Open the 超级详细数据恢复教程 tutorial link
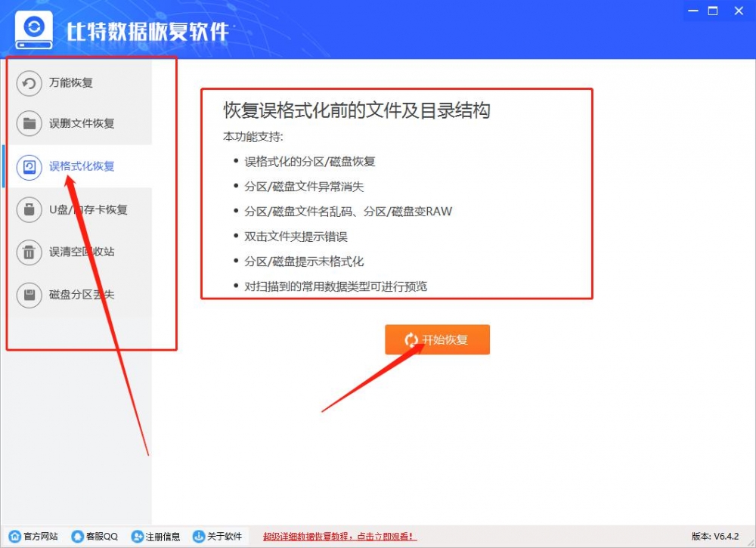 [339, 537]
